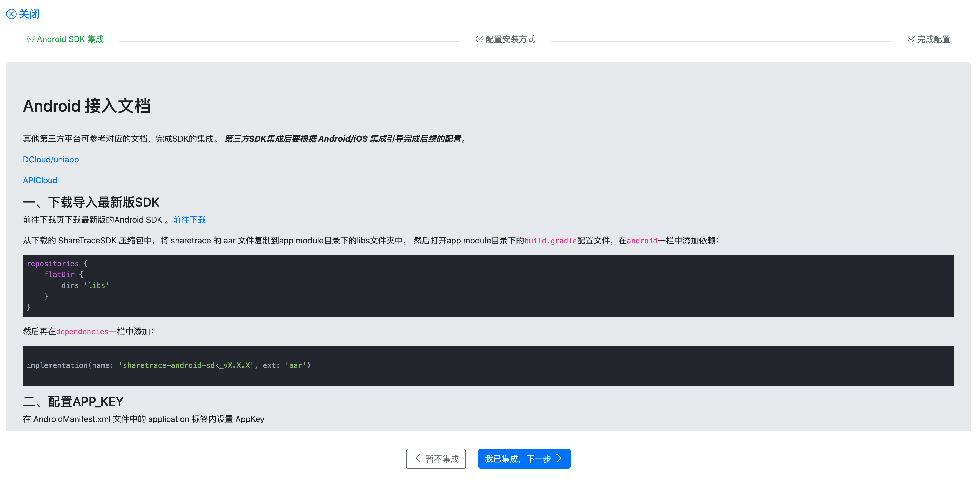Click 配置安装方式 step check icon
This screenshot has height=479, width=980.
(479, 39)
